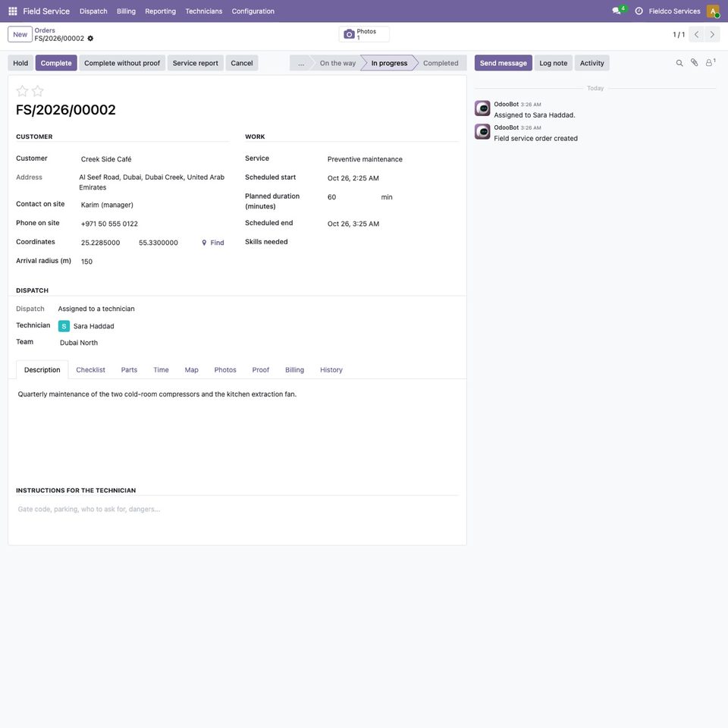Click the Orders breadcrumb link
The image size is (728, 728).
(x=45, y=30)
